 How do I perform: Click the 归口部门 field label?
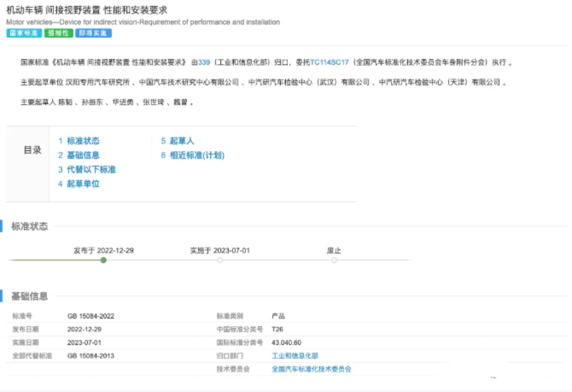[x=230, y=356]
